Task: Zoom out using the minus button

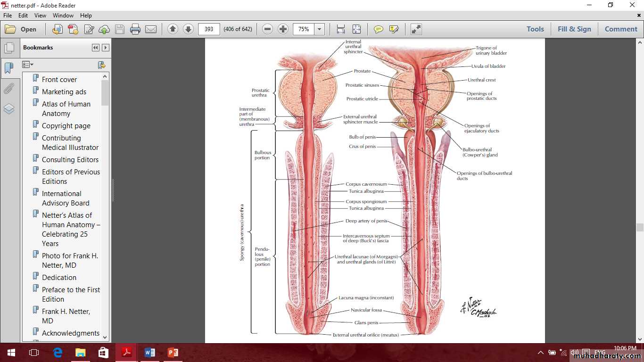Action: tap(267, 29)
